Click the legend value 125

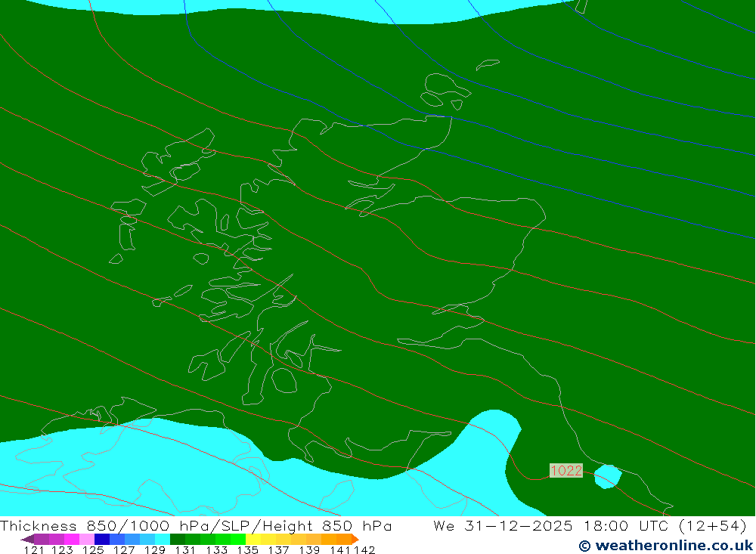click(x=93, y=549)
